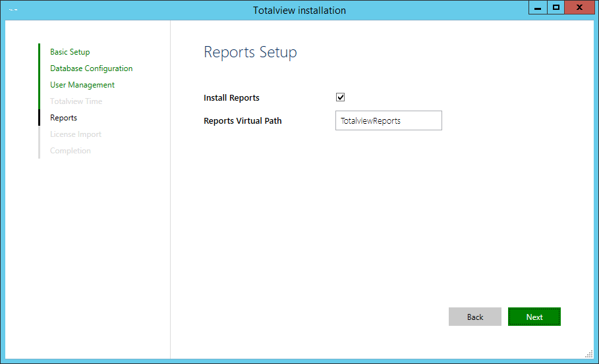599x364 pixels.
Task: Uncheck the Install Reports checkbox
Action: coord(341,97)
